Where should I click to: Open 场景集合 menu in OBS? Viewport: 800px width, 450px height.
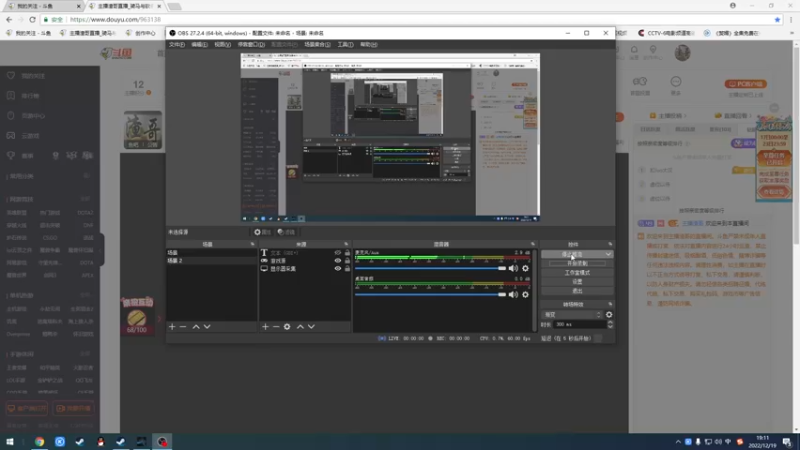[317, 44]
